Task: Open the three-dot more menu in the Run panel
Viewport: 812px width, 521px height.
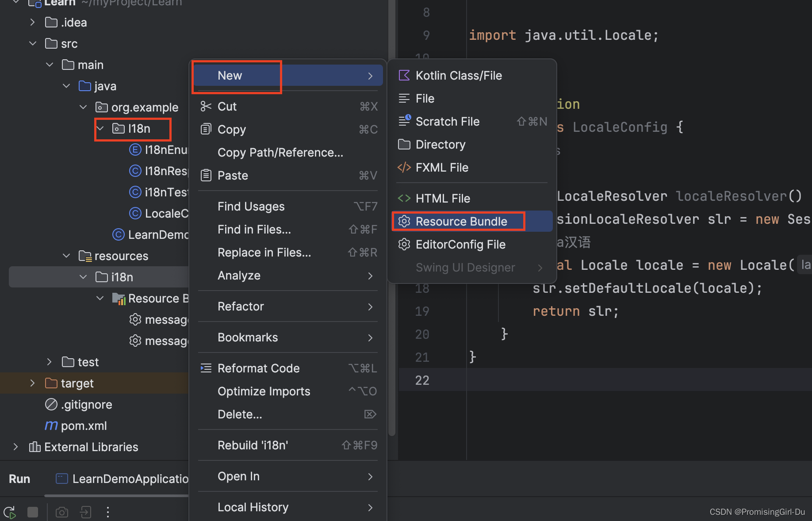Action: click(108, 512)
